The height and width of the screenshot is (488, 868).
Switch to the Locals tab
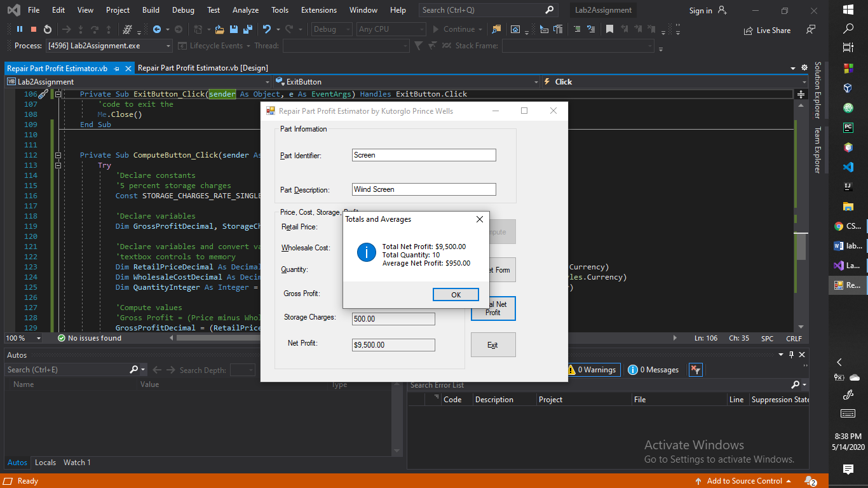45,463
